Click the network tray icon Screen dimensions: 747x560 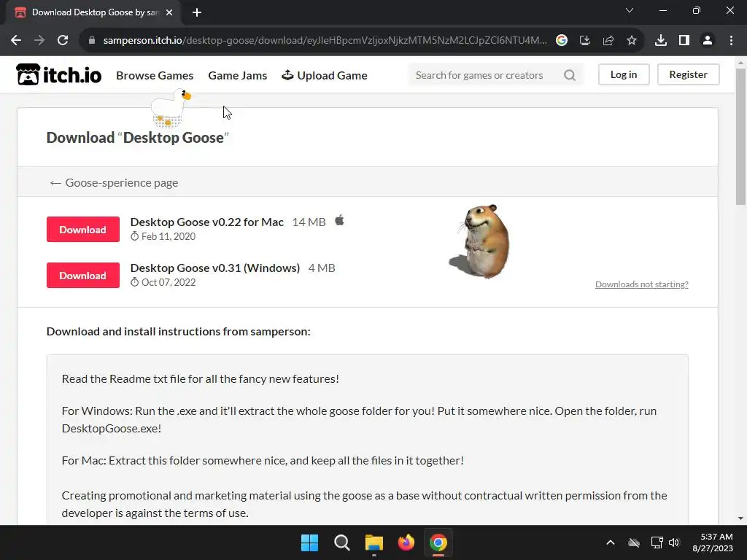[x=657, y=542]
